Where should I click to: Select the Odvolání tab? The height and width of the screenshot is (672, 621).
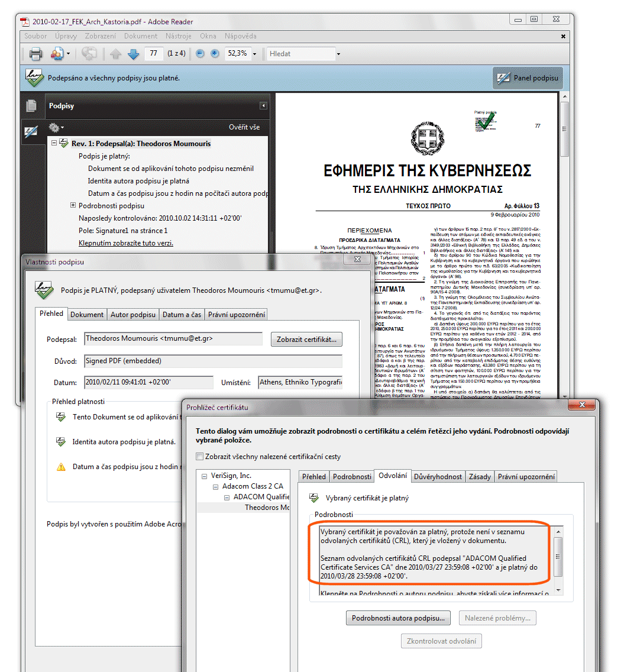(393, 476)
